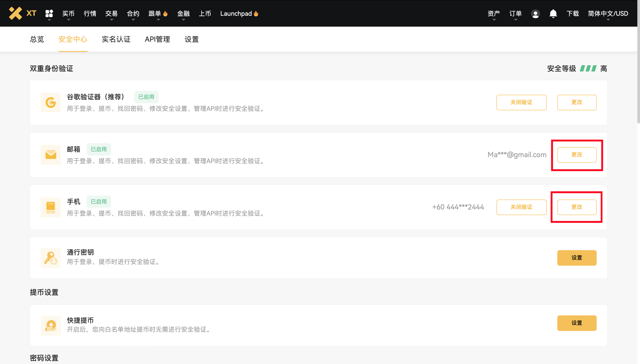This screenshot has height=364, width=640.
Task: Click the passkey key icon
Action: pyautogui.click(x=51, y=258)
